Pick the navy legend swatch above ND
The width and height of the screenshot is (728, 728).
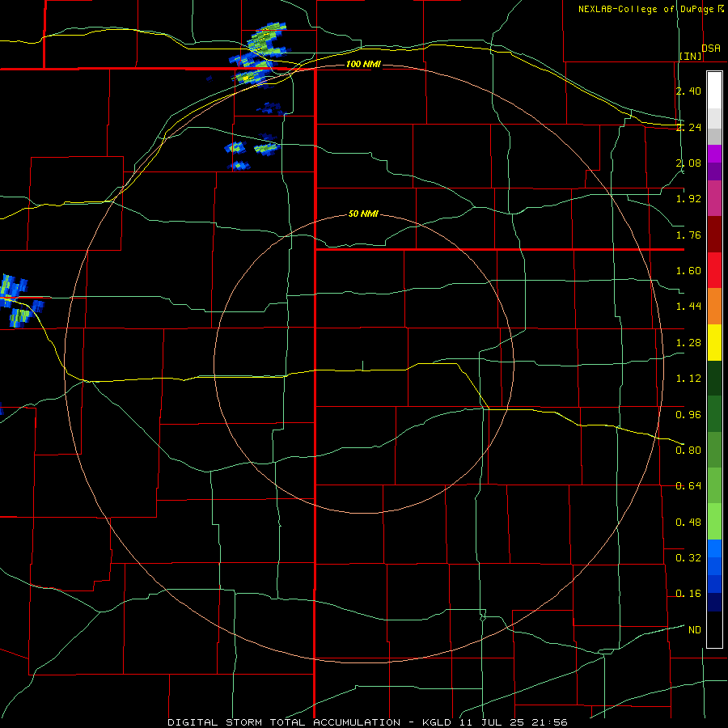click(714, 602)
